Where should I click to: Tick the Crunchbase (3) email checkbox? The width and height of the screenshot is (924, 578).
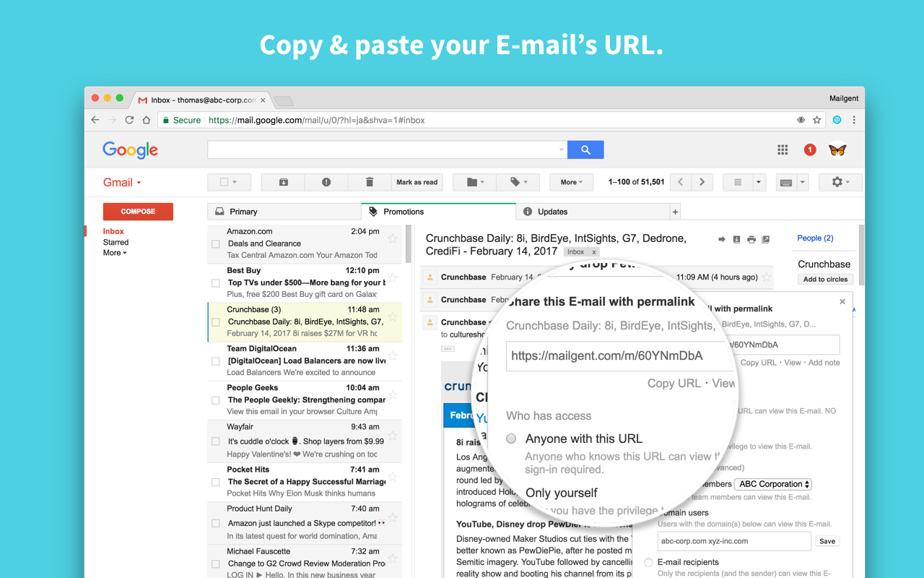click(215, 322)
